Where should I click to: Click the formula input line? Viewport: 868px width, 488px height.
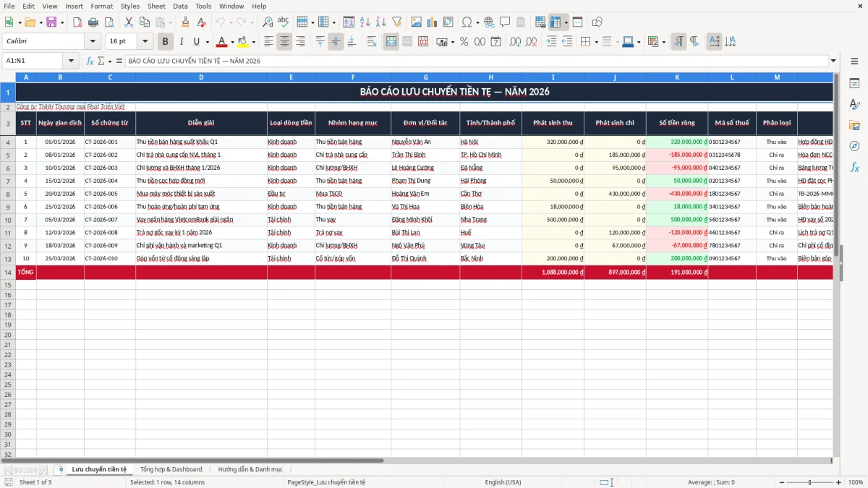click(x=475, y=61)
